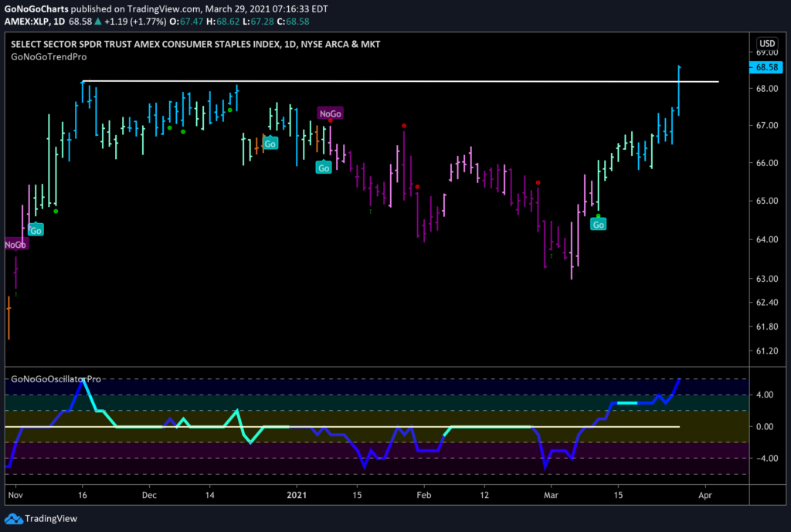
Task: Click the 12 date label on time axis
Action: pos(484,495)
